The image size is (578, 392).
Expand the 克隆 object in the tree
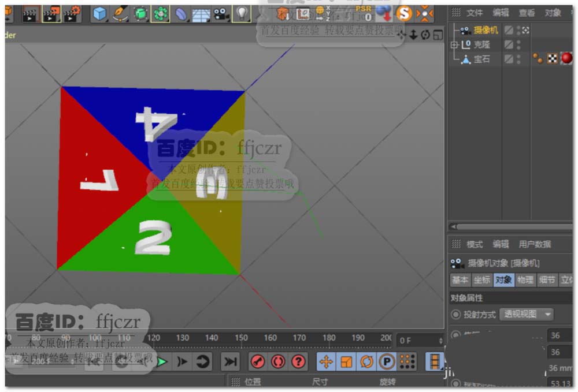point(454,44)
